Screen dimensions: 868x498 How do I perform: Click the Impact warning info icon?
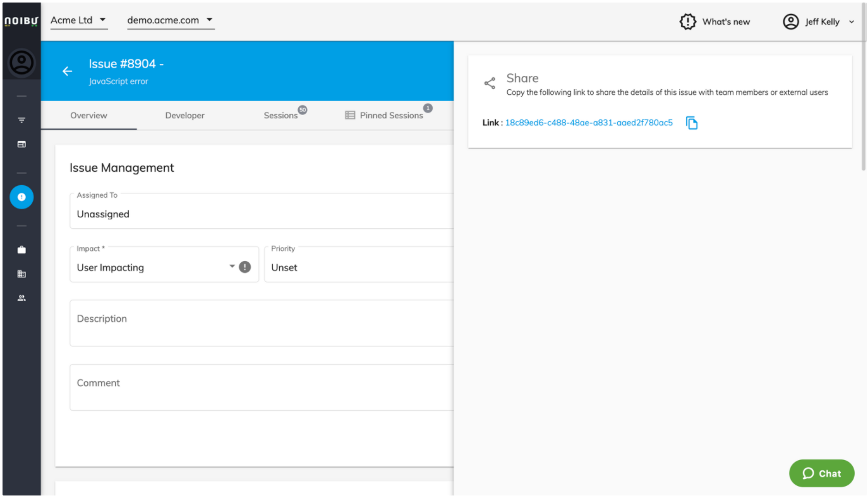245,267
